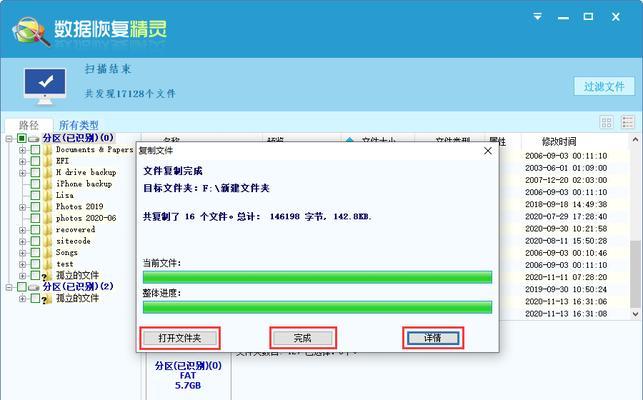
Task: Expand the Documents & Papers node
Action: (x=23, y=150)
